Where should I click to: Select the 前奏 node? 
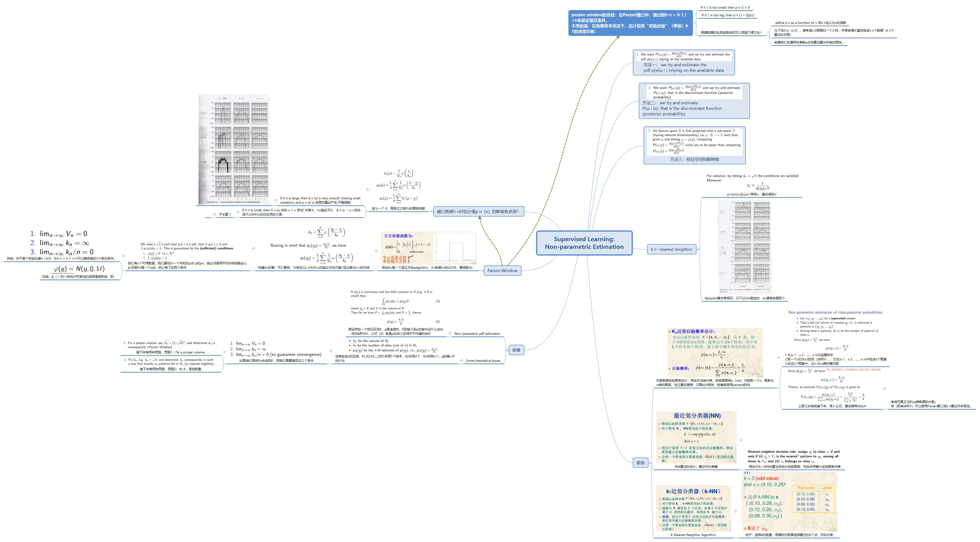point(516,350)
